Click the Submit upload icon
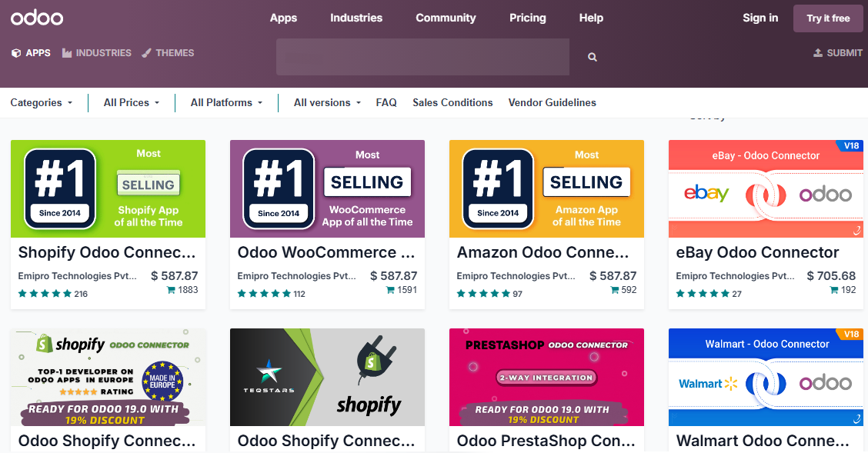Viewport: 868px width, 453px height. click(818, 53)
